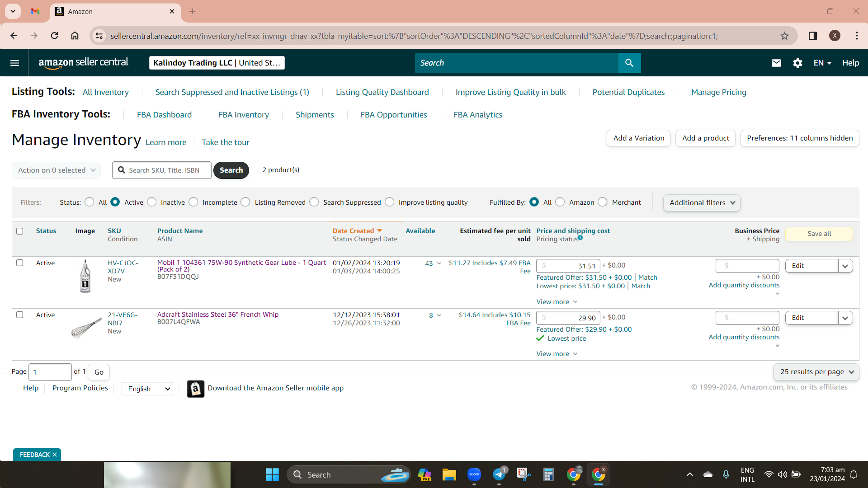Image resolution: width=868 pixels, height=488 pixels.
Task: Select the Listing Removed status filter
Action: click(x=245, y=202)
